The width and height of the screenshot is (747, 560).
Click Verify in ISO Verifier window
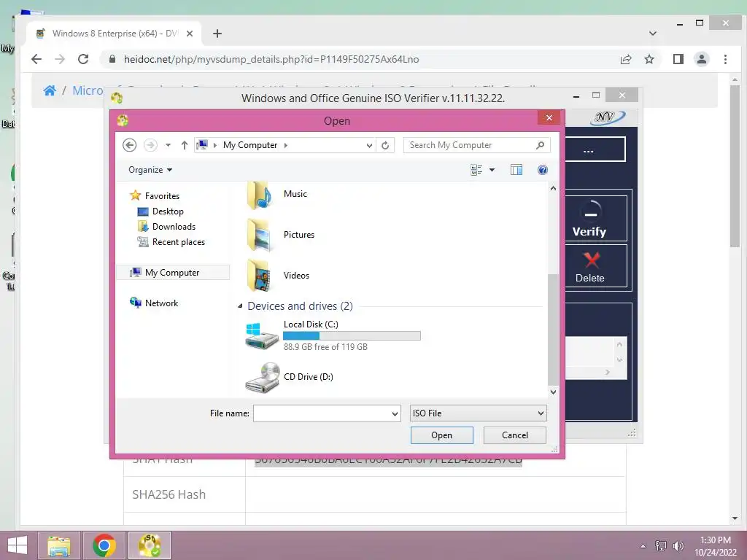[x=589, y=219]
